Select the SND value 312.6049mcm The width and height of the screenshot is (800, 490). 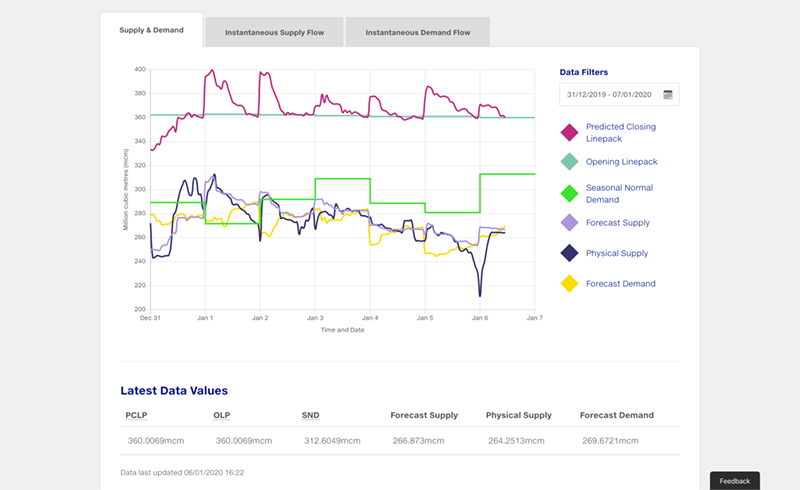tap(332, 440)
